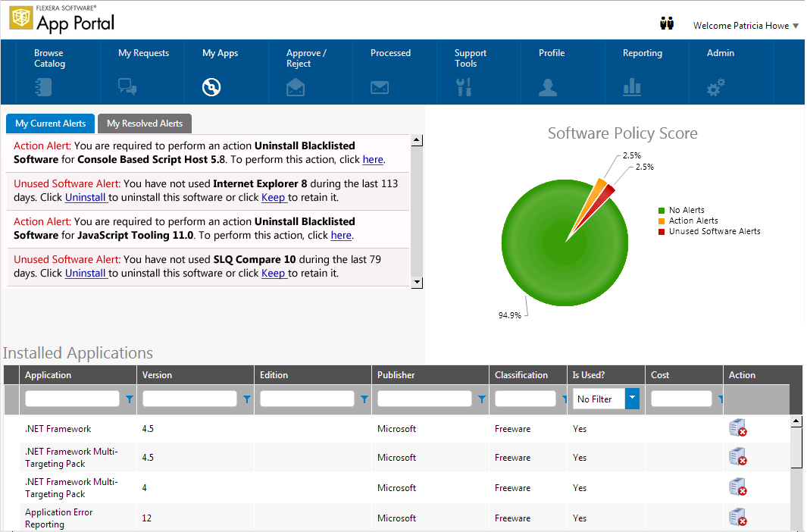Click the Version filter text field

click(x=189, y=399)
